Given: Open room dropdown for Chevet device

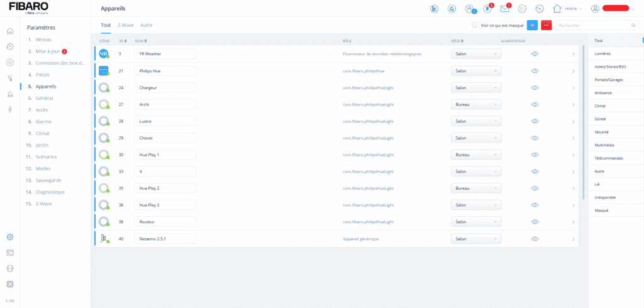Looking at the screenshot, I should pyautogui.click(x=476, y=138).
